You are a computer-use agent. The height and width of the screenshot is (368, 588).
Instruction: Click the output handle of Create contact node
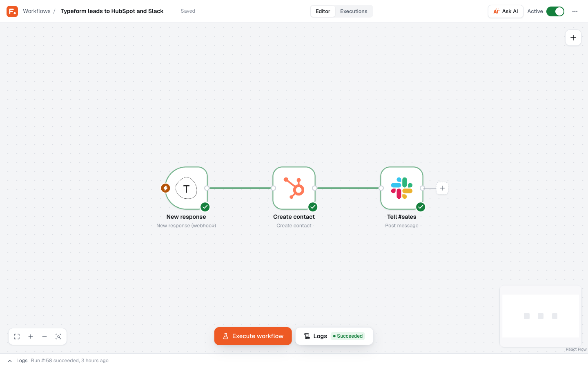pos(315,188)
